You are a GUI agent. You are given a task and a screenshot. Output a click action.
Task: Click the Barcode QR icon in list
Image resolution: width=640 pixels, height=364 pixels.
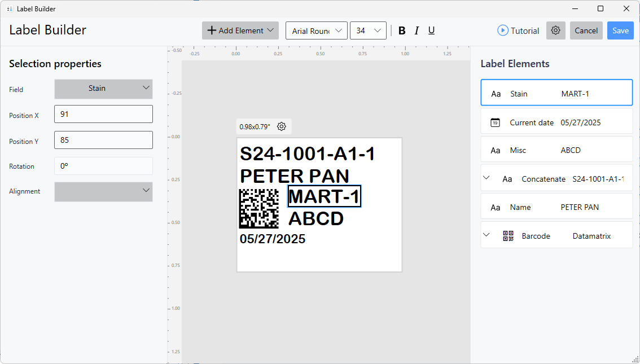(508, 236)
